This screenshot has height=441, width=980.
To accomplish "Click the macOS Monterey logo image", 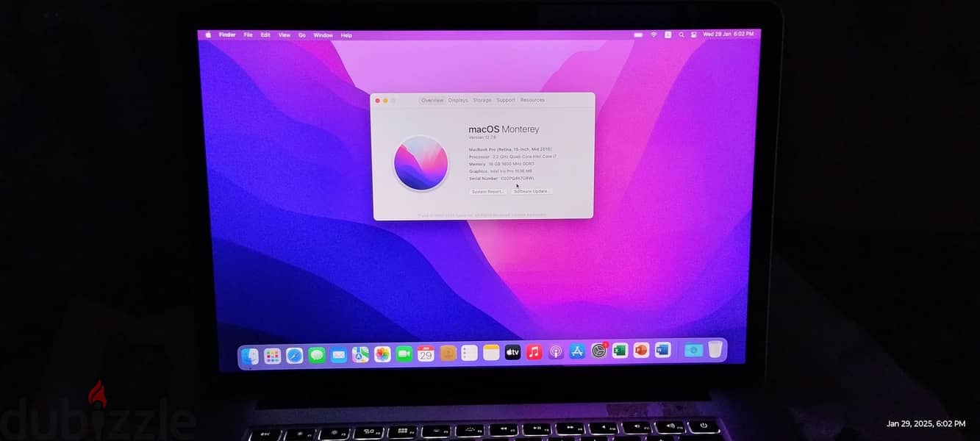I will [x=421, y=163].
